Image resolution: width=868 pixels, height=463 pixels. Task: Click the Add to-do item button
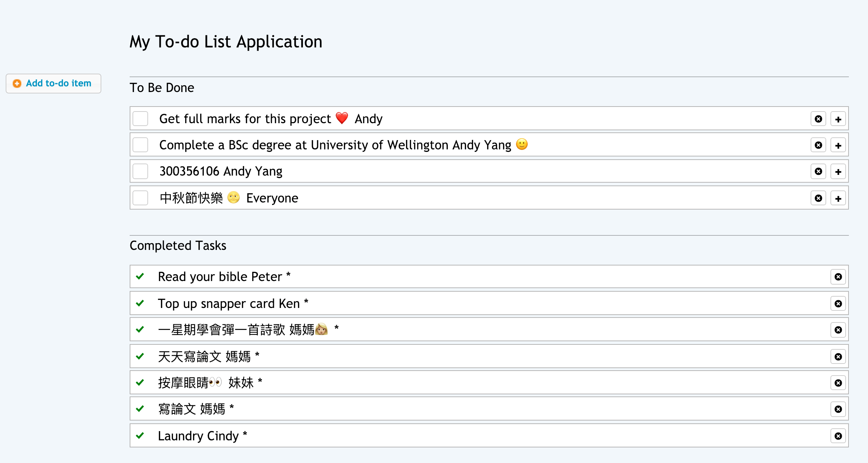tap(53, 84)
